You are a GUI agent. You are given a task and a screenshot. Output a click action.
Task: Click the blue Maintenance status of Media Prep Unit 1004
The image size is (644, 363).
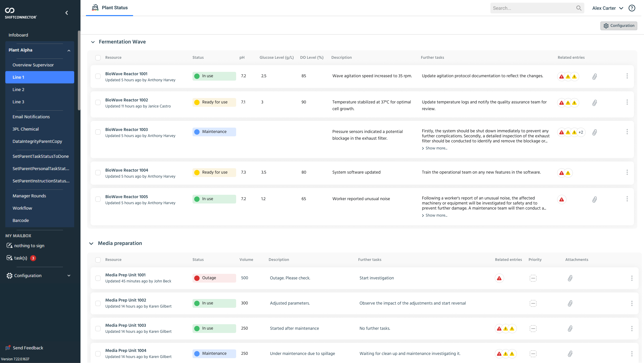[x=214, y=353]
